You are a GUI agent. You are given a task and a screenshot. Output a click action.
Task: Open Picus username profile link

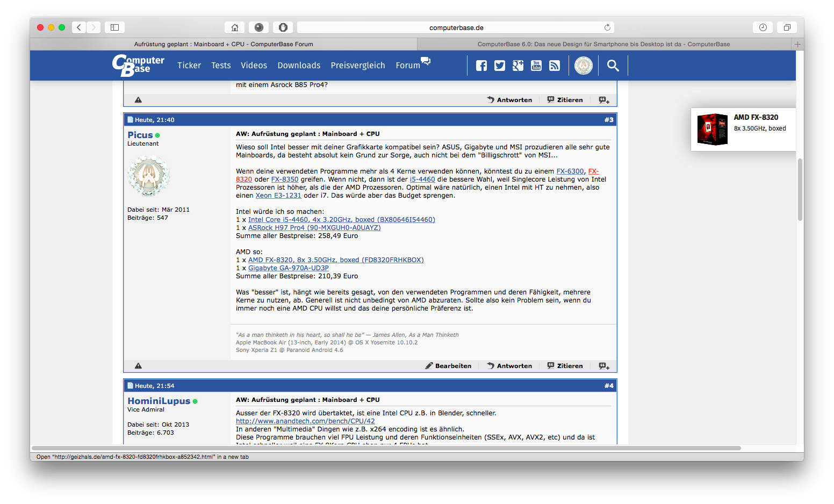pos(140,135)
